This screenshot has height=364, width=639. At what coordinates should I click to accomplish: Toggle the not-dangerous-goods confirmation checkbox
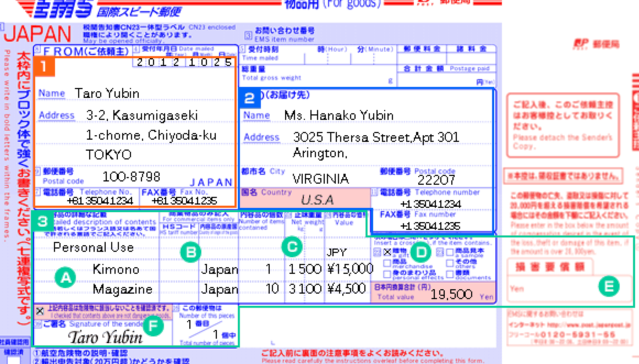[40, 311]
